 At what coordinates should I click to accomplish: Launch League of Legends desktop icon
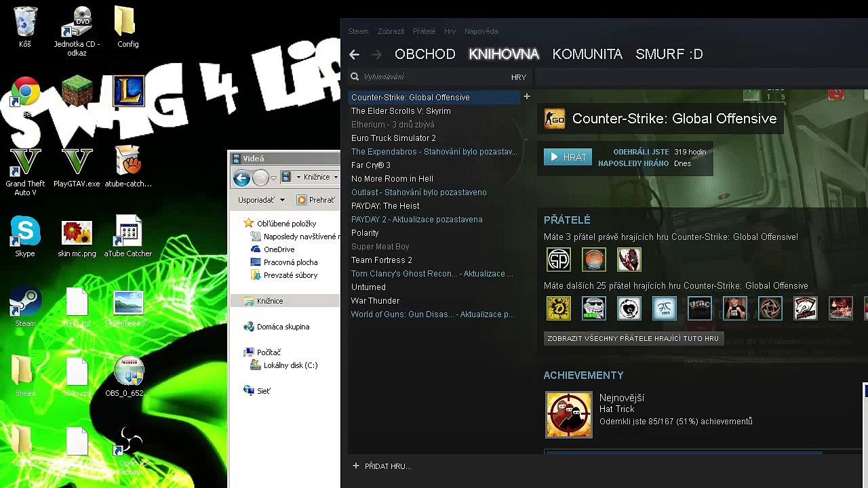[x=128, y=92]
